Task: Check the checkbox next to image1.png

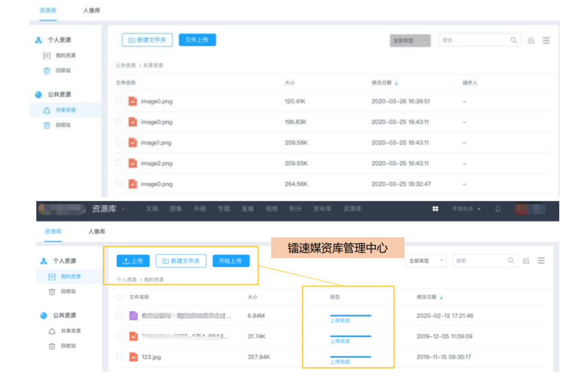Action: tap(118, 142)
